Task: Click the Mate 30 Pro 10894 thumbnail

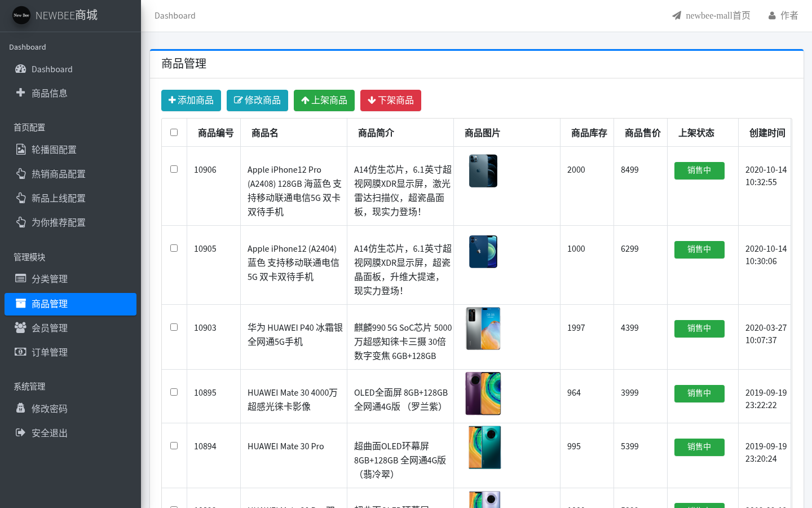Action: (x=484, y=448)
